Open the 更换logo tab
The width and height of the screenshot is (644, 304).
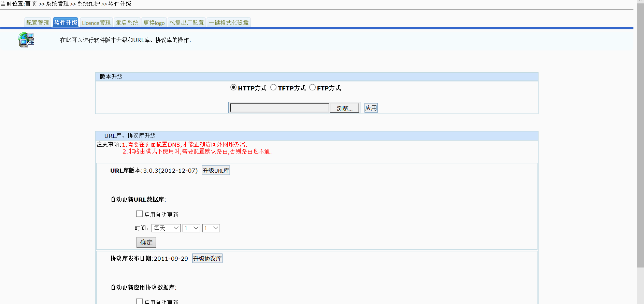tap(154, 23)
